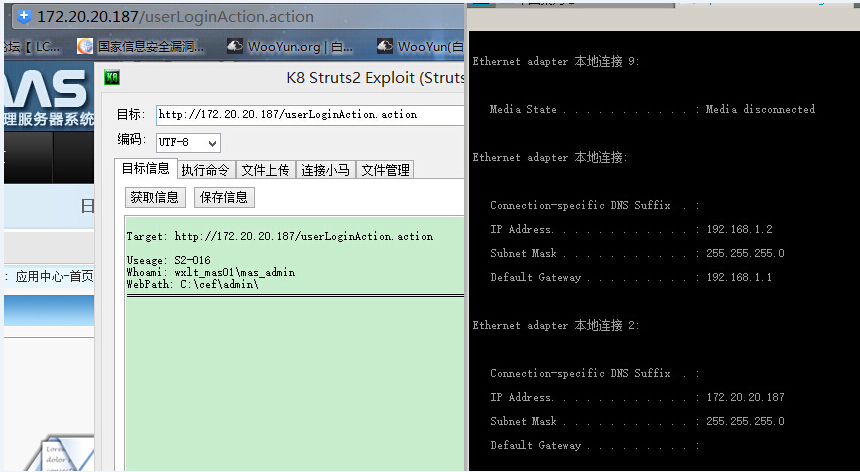Screen dimensions: 860x472
Task: Click default gateway 192.168.1.1 in console
Action: [x=739, y=277]
